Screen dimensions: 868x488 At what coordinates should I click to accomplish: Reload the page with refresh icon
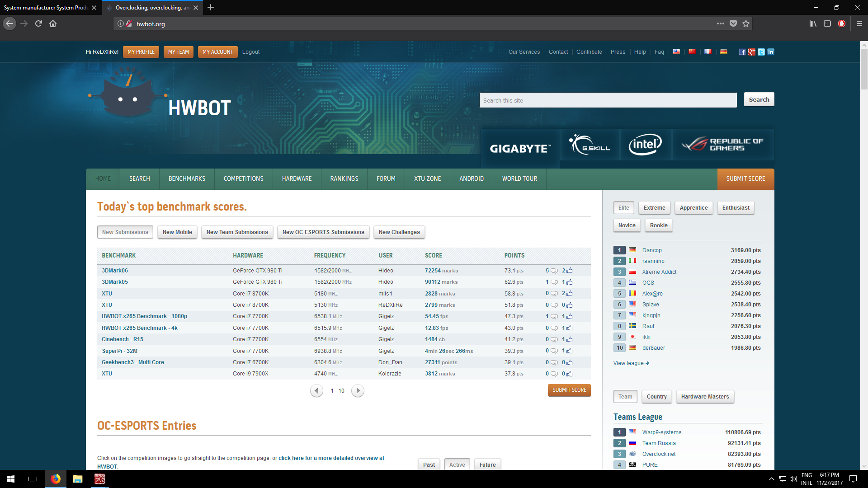38,23
